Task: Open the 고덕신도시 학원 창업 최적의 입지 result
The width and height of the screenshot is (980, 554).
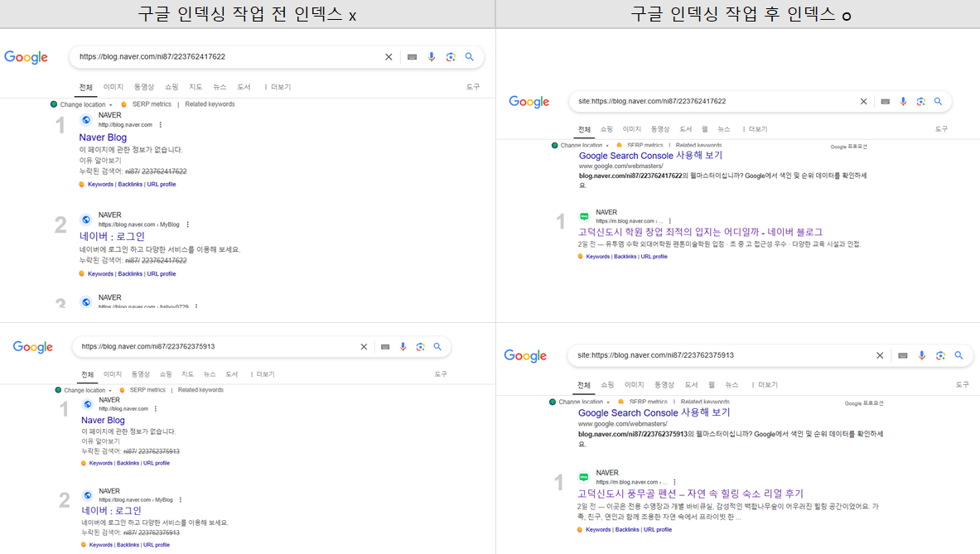Action: pos(700,233)
